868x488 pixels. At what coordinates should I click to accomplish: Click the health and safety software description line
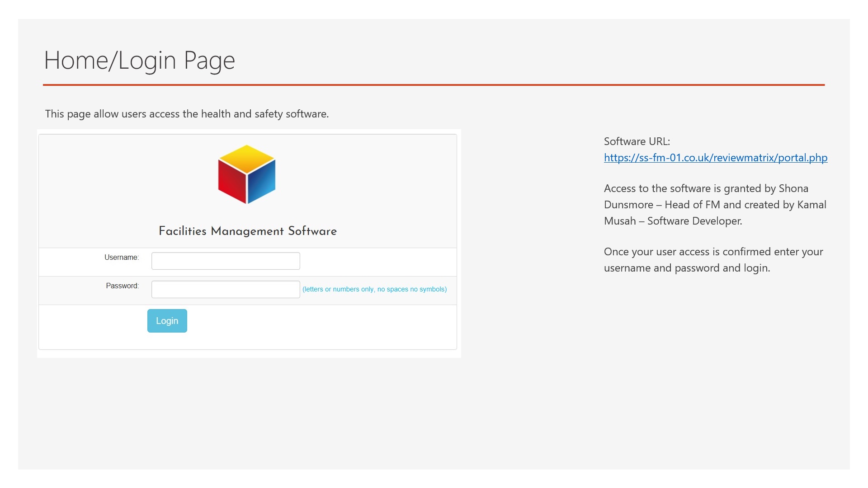pos(187,114)
